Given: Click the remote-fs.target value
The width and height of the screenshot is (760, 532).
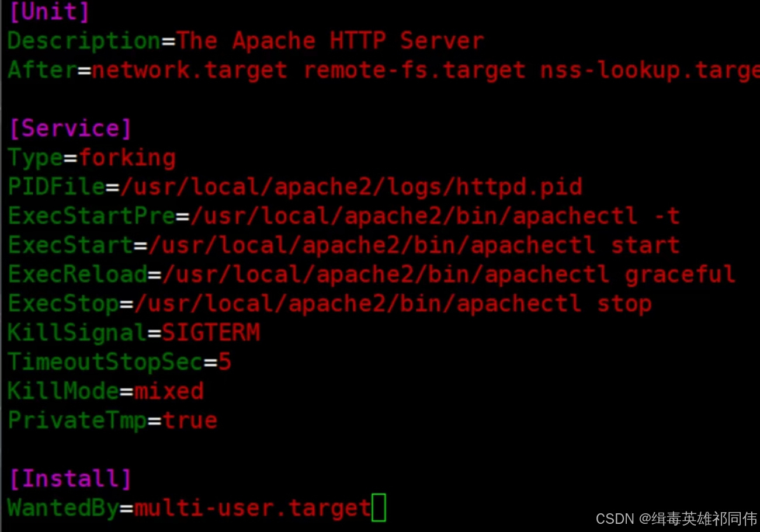Looking at the screenshot, I should [x=414, y=71].
